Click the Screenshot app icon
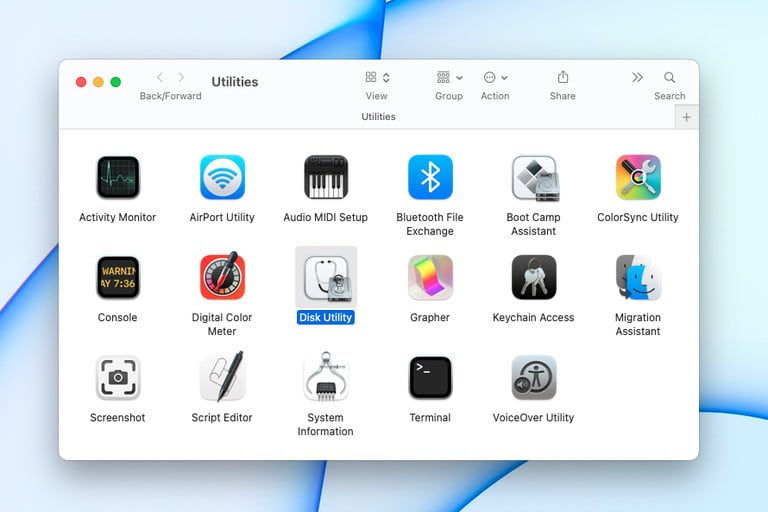 coord(118,378)
